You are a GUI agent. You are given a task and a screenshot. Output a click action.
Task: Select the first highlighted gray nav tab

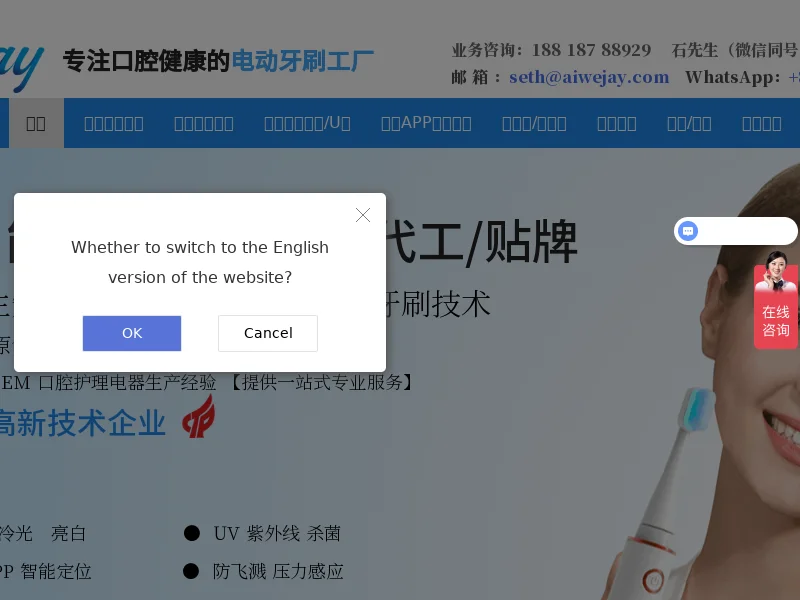click(36, 123)
